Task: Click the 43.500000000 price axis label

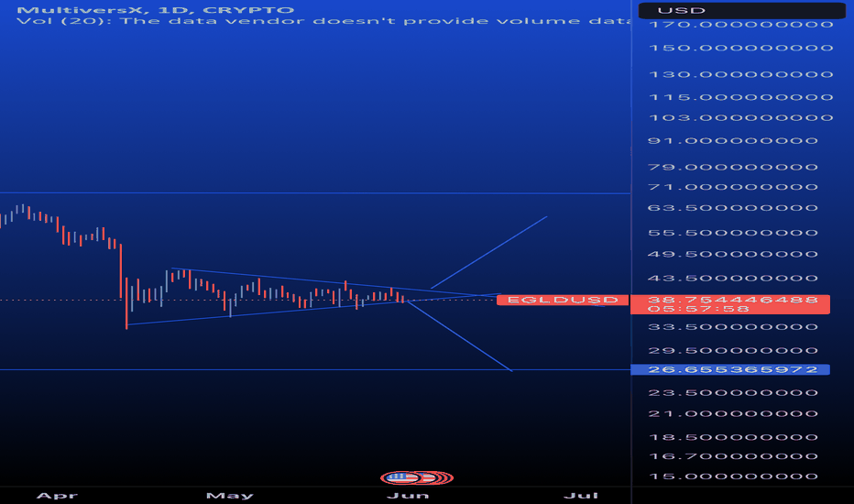Action: click(732, 278)
